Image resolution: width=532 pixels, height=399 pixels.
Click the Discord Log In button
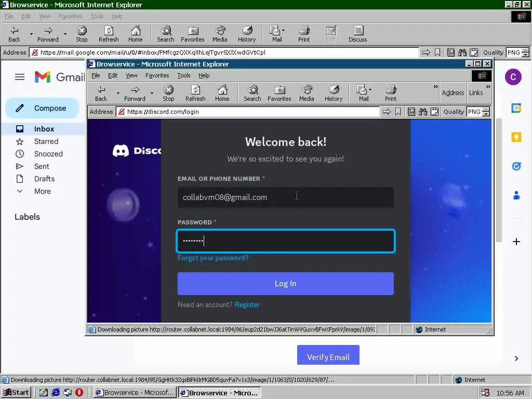(285, 284)
